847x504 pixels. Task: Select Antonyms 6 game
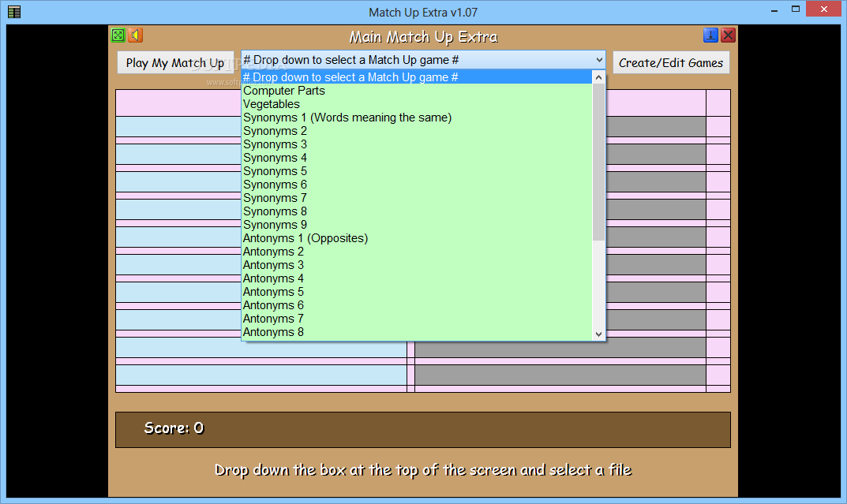[417, 305]
